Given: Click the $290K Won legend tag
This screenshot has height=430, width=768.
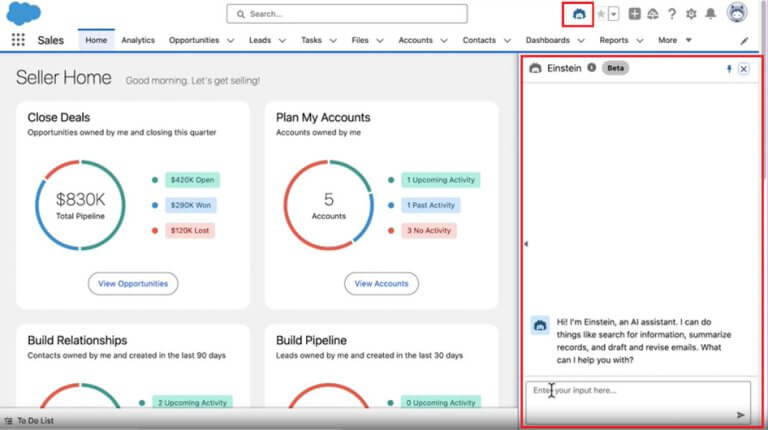Looking at the screenshot, I should click(191, 205).
